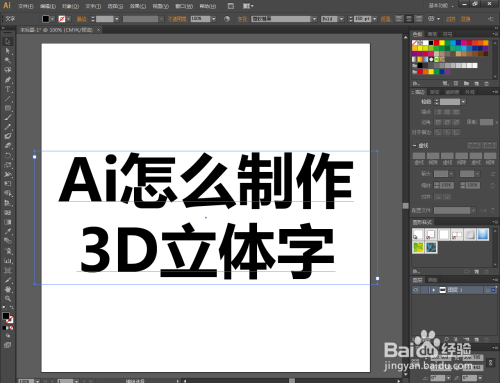Open the 效果 (Effect) menu
500x383 pixels.
click(x=138, y=6)
